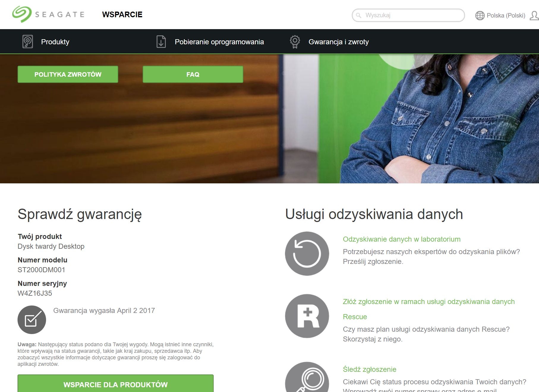Click the serial number W4Z16J35
Screen dimensions: 539x392
click(35, 293)
